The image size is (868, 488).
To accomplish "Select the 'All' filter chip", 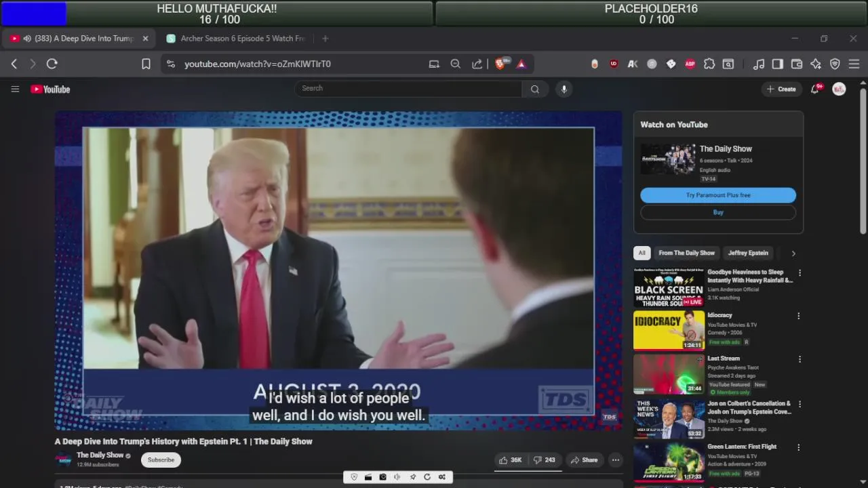I will coord(642,253).
